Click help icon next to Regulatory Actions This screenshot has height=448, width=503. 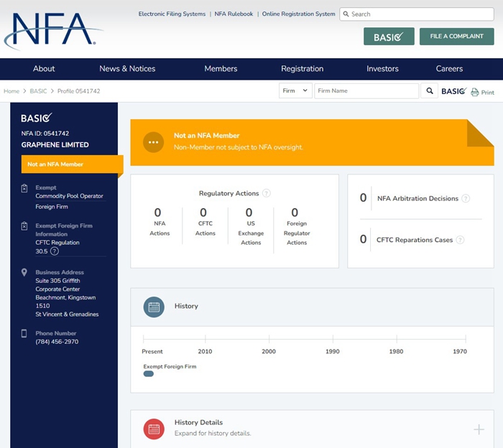pos(267,193)
